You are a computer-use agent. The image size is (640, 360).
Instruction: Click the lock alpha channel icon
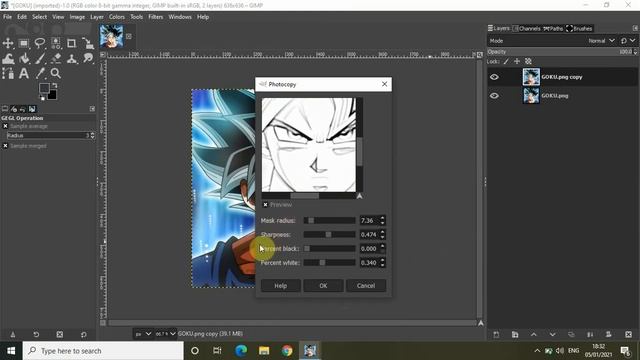click(x=528, y=61)
